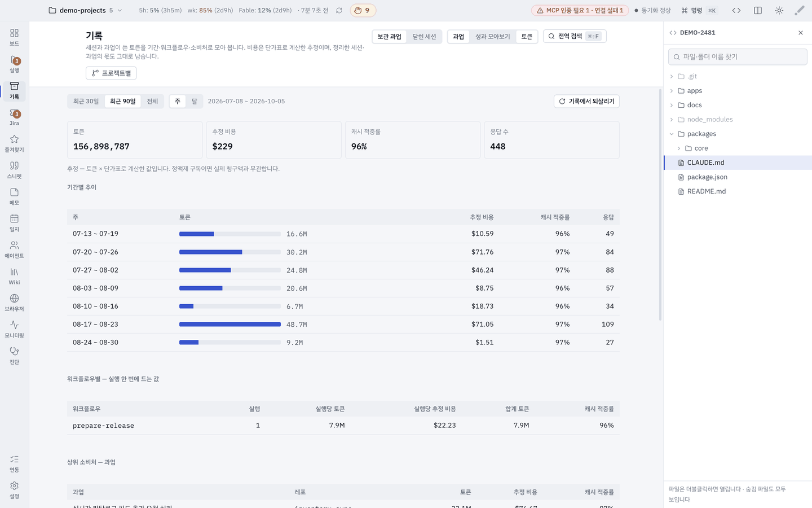Click the 기록에서 되살리기 button
This screenshot has height=508, width=812.
[x=586, y=101]
